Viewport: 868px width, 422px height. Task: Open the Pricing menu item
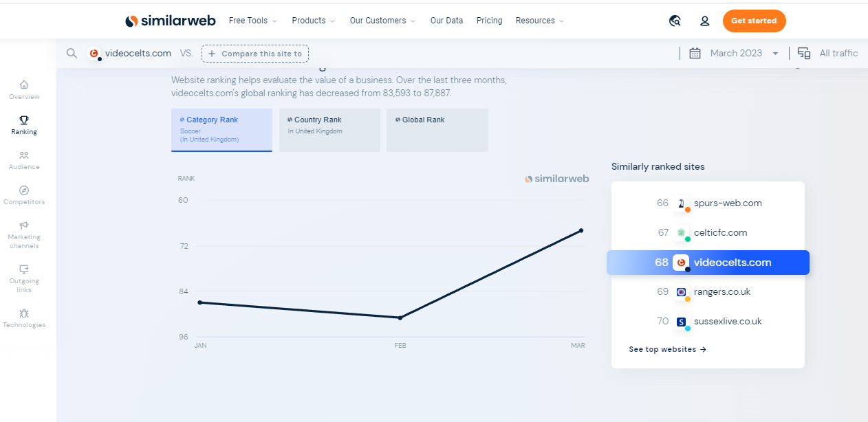[489, 21]
